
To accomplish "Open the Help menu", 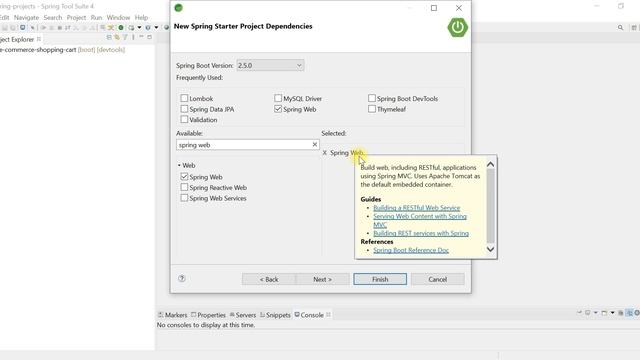I will click(x=141, y=18).
